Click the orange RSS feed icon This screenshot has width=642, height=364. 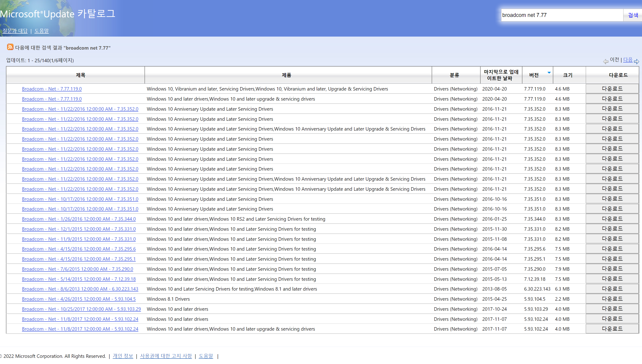pos(10,47)
